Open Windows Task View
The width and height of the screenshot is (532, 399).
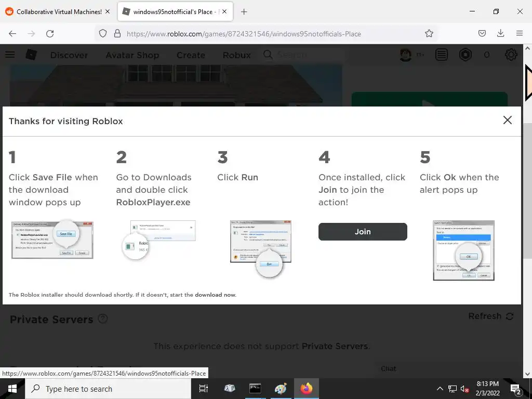tap(203, 389)
